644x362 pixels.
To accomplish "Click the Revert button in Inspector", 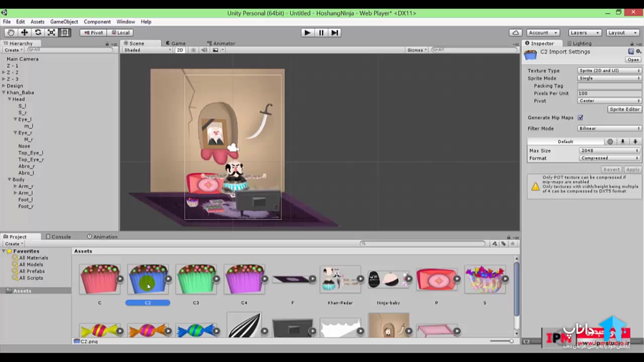I will [x=611, y=170].
